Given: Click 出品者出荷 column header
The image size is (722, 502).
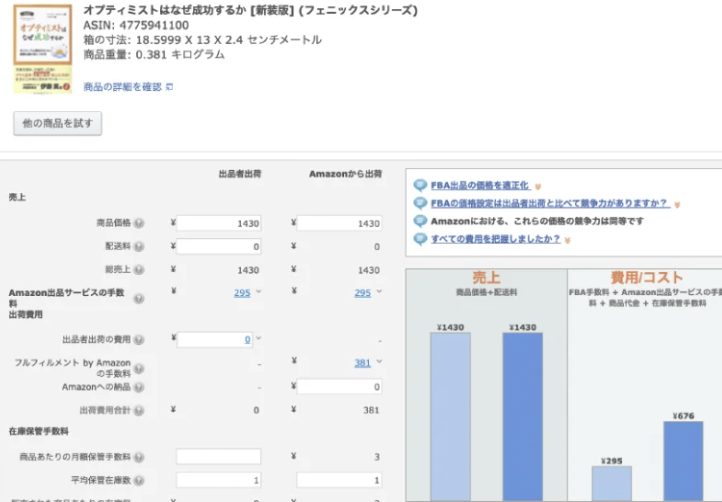Looking at the screenshot, I should pos(240,174).
